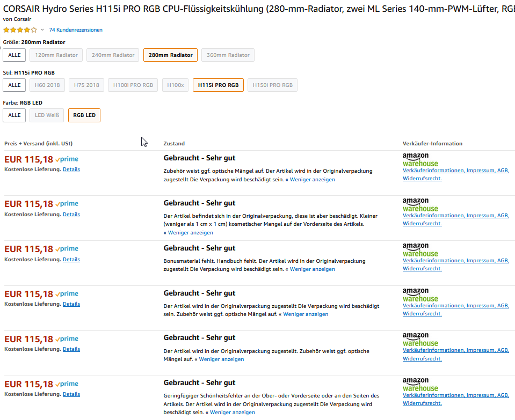Image resolution: width=515 pixels, height=420 pixels.
Task: Click prime logo of the second offer
Action: pos(67,204)
